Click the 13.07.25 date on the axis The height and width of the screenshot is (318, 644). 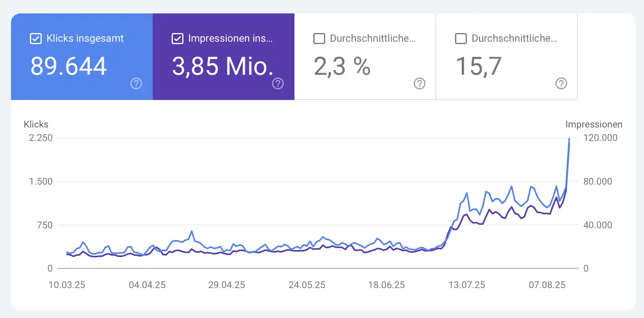point(467,285)
